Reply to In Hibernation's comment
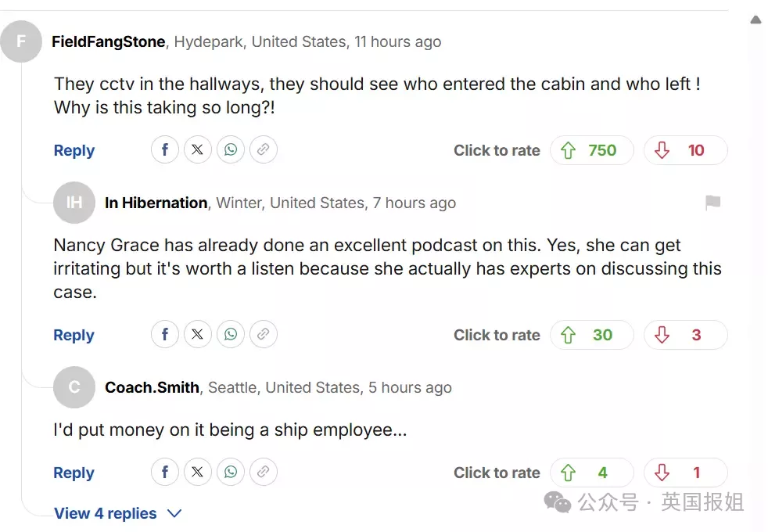The width and height of the screenshot is (768, 532). tap(74, 336)
